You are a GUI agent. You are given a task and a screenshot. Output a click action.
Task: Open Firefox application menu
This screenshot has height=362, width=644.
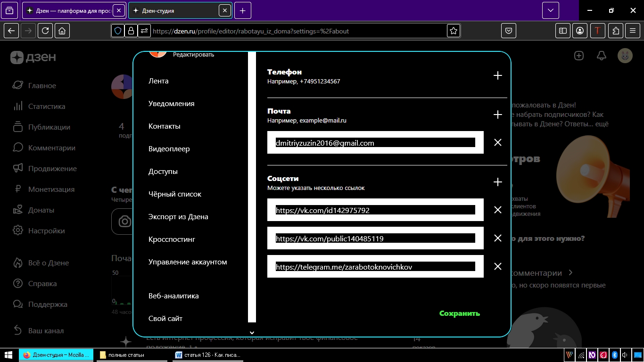(633, 31)
